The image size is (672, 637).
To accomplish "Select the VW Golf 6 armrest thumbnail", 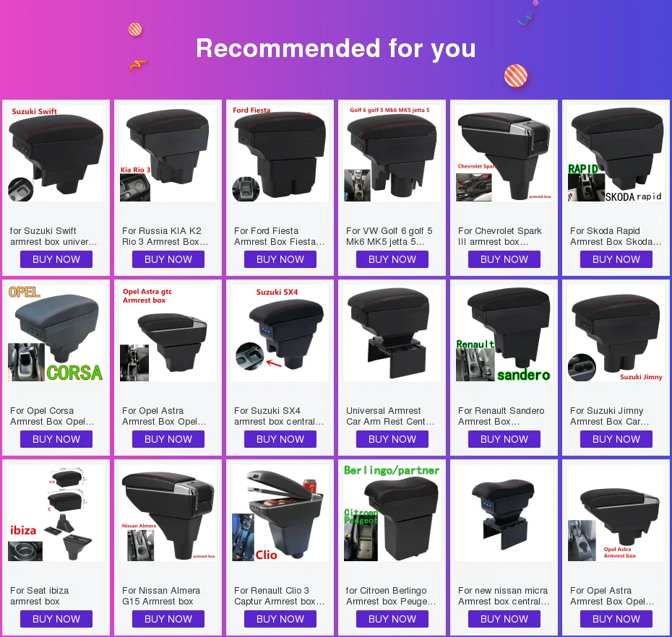I will coord(392,153).
